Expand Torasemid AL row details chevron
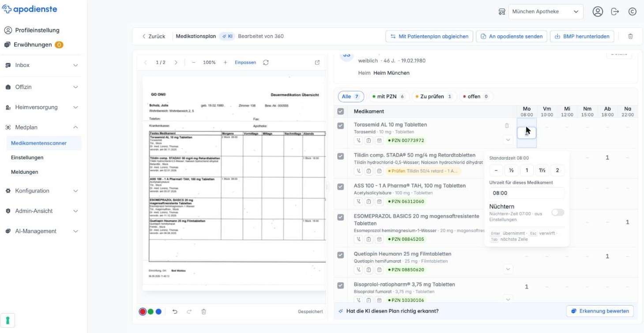Screen dimensions: 644x333 pos(508,140)
